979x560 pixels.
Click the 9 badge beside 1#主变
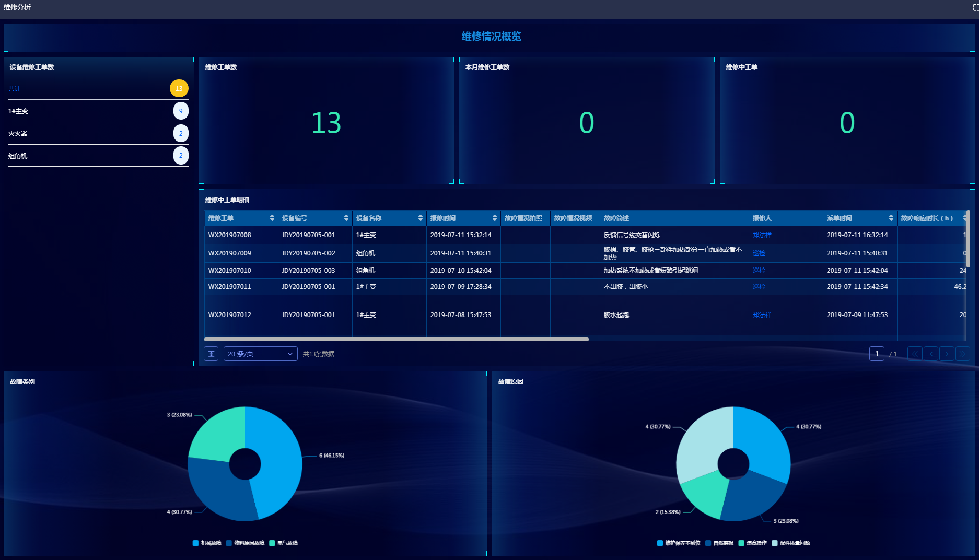[181, 111]
